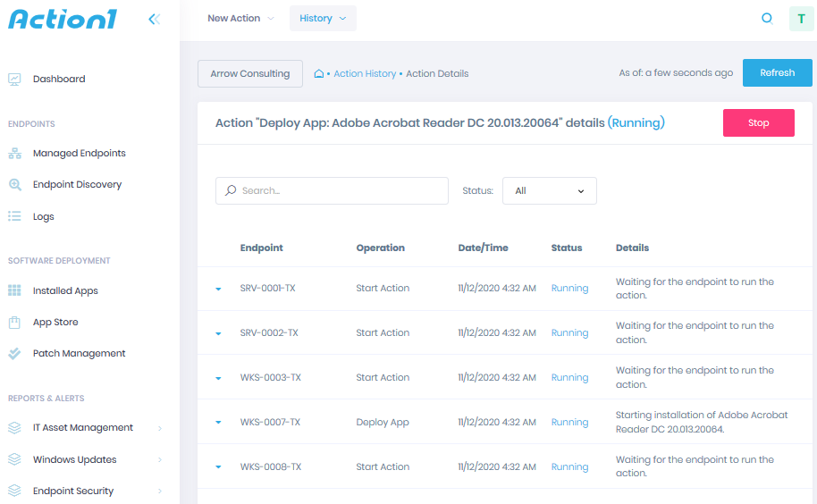
Task: Click Running status for SRV-0002-TX
Action: point(569,332)
